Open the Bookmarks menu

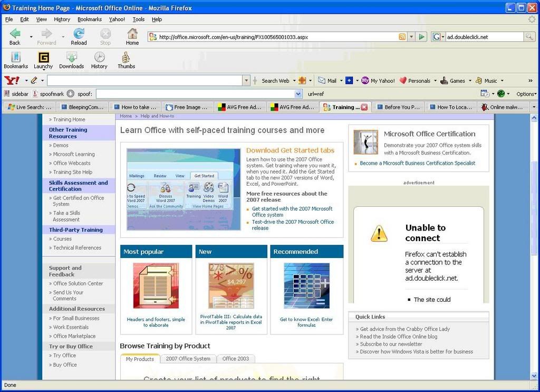tap(90, 20)
